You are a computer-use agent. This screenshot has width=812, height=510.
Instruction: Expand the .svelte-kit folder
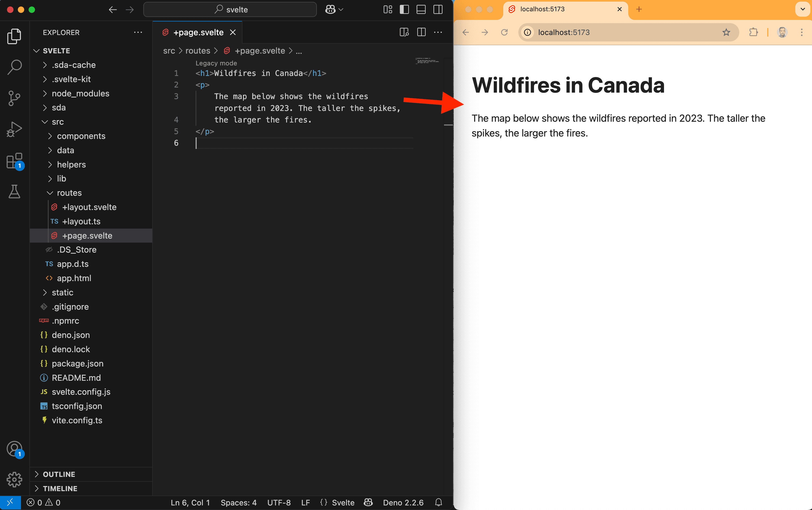coord(71,79)
